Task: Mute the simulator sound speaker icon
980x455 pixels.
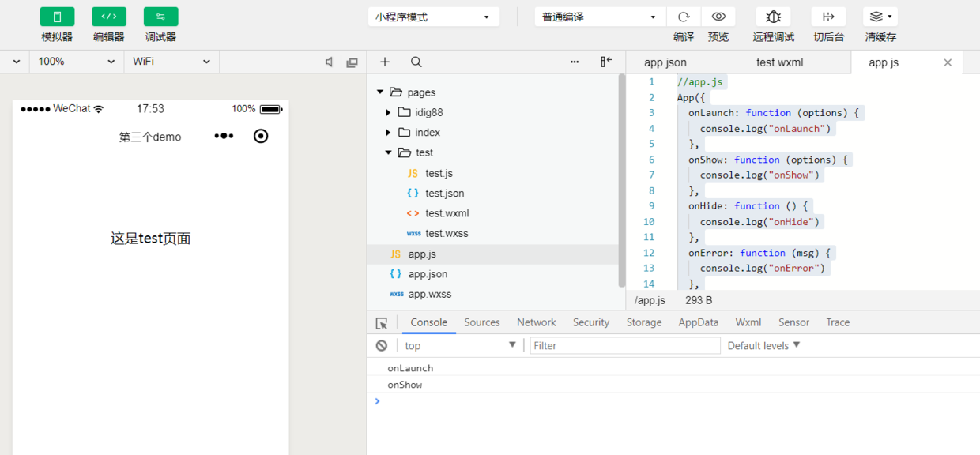Action: [330, 62]
